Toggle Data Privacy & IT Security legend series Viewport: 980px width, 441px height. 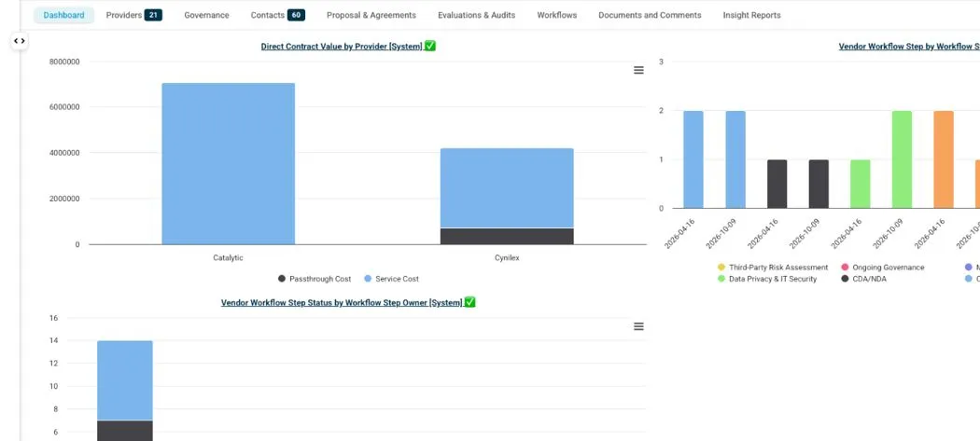click(x=767, y=279)
